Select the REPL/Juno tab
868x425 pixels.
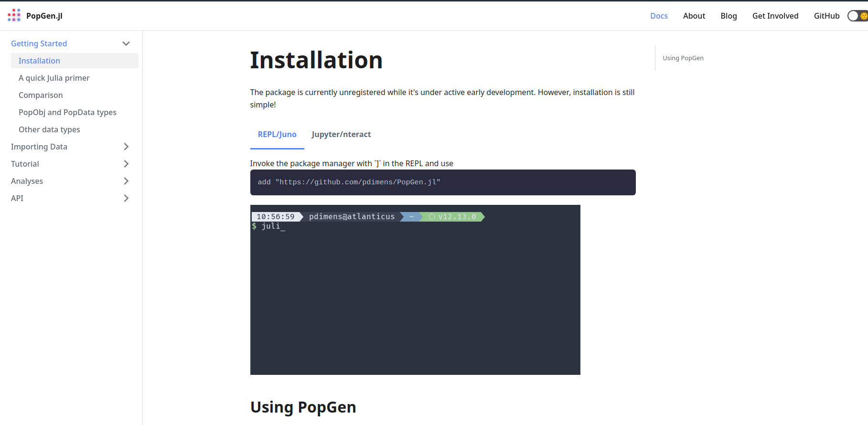(277, 135)
